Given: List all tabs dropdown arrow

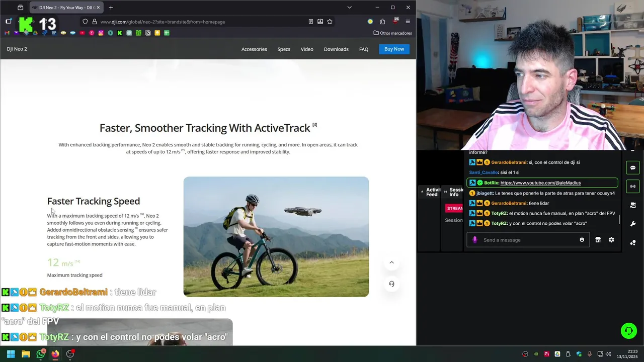Looking at the screenshot, I should 349,8.
